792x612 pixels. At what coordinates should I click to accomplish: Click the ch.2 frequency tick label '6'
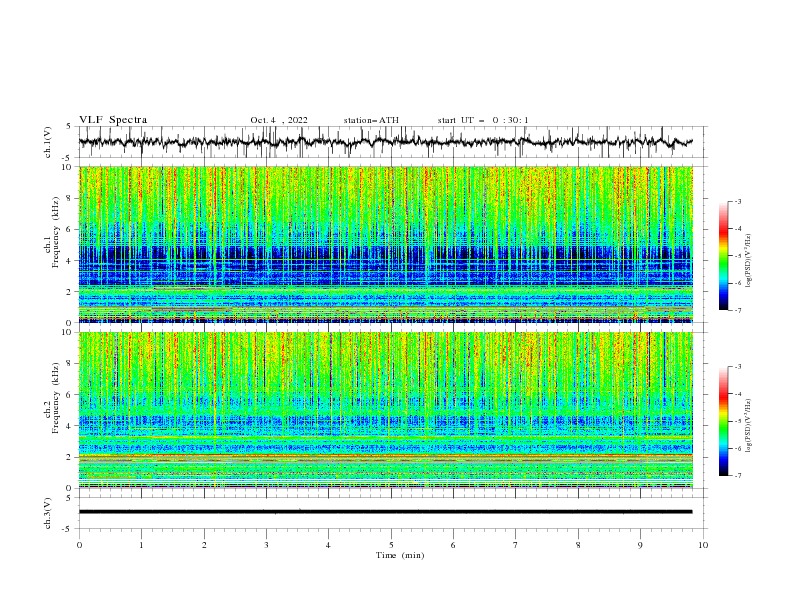point(70,395)
